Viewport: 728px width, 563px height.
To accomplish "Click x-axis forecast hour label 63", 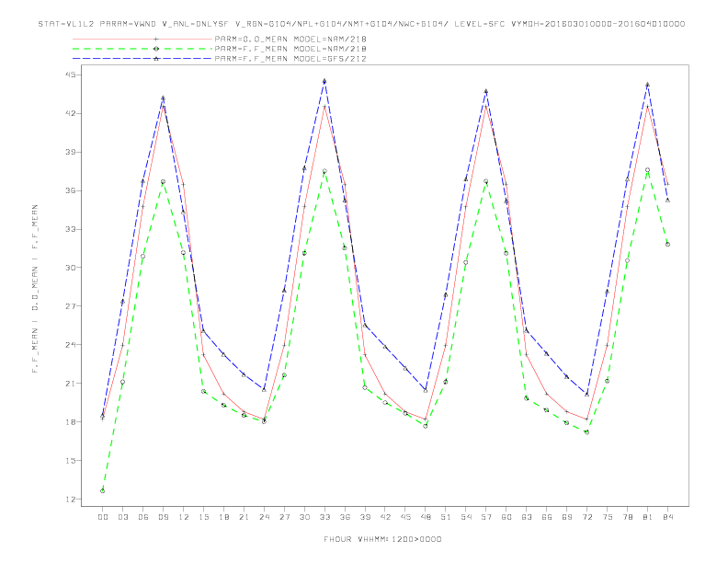I will [527, 517].
